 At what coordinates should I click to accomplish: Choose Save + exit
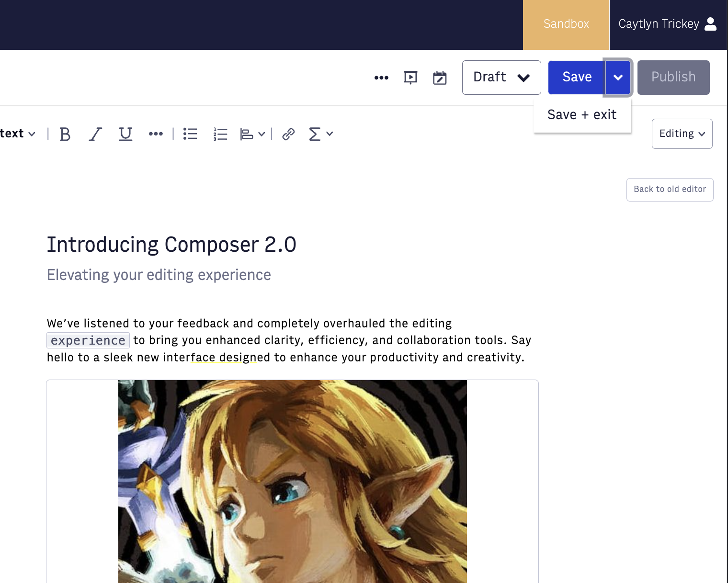tap(582, 115)
